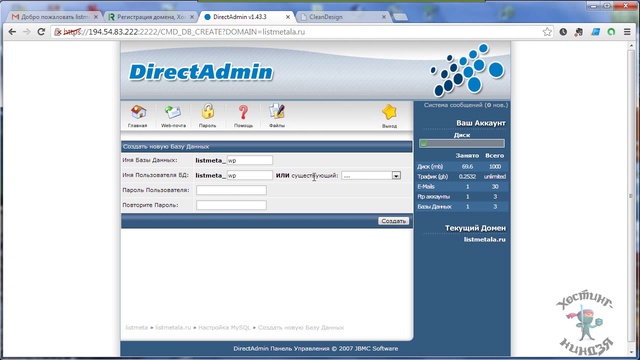
Task: Click the listmetala.ru current domain link
Action: pyautogui.click(x=484, y=240)
